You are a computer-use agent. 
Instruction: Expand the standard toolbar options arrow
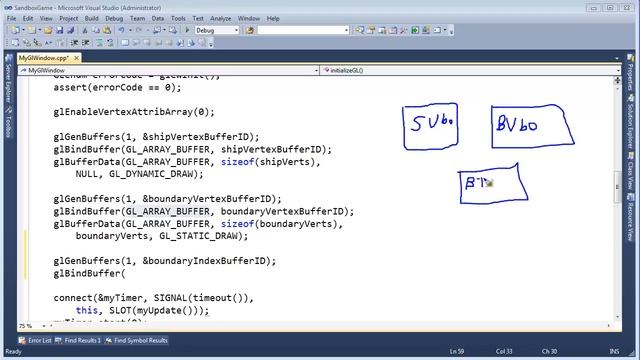(x=451, y=31)
